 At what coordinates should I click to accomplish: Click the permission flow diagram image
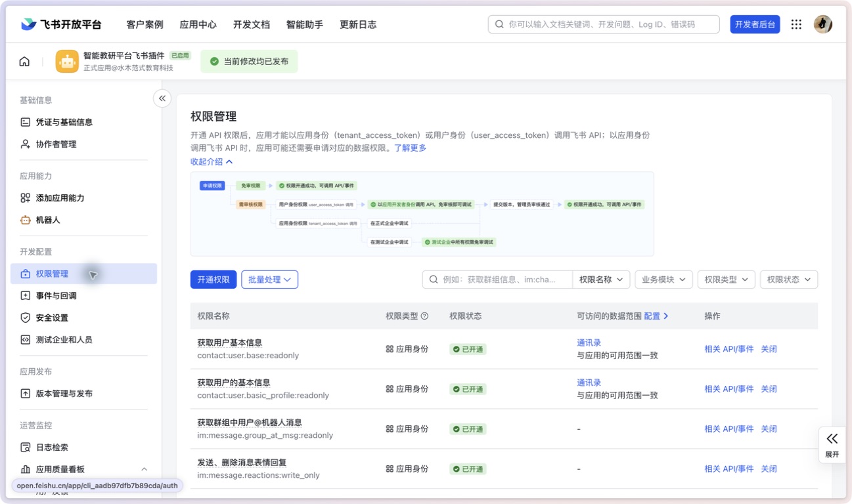[422, 214]
